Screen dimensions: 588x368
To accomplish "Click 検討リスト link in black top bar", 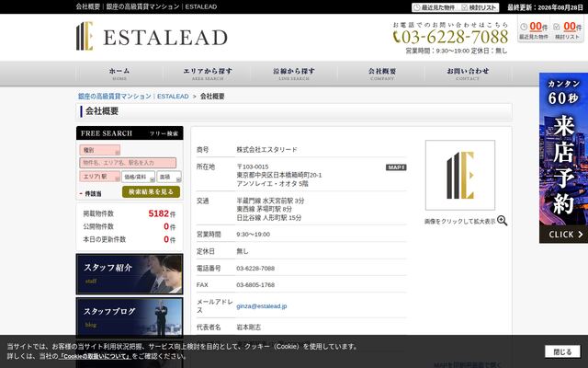I will pos(480,7).
